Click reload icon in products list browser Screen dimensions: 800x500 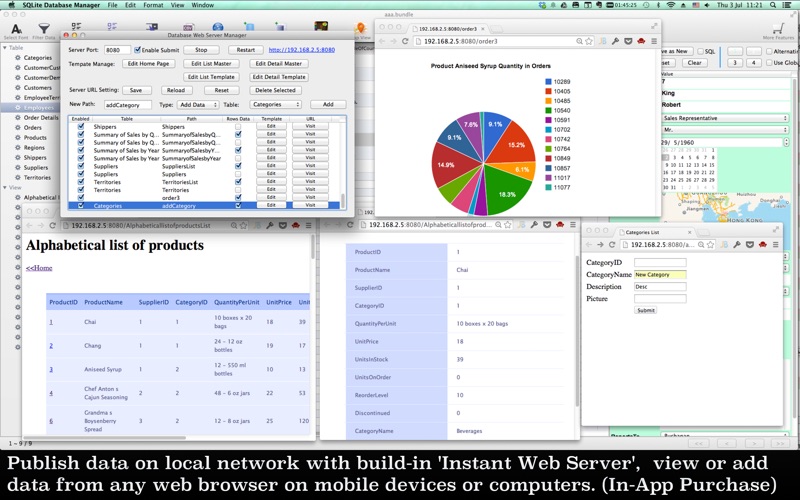52,225
